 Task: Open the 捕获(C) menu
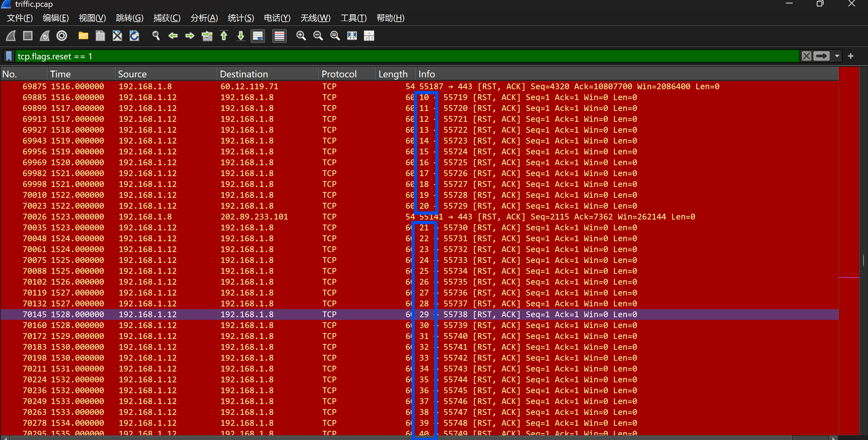tap(167, 18)
